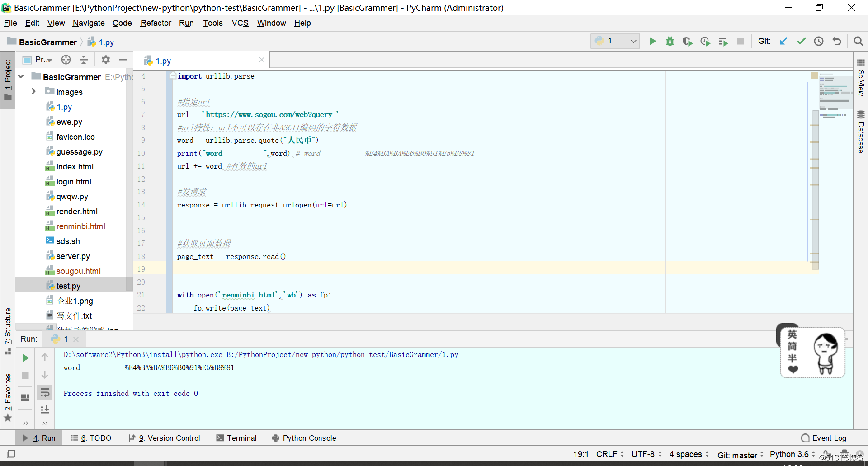Update project from Git with blue arrow

pos(783,42)
